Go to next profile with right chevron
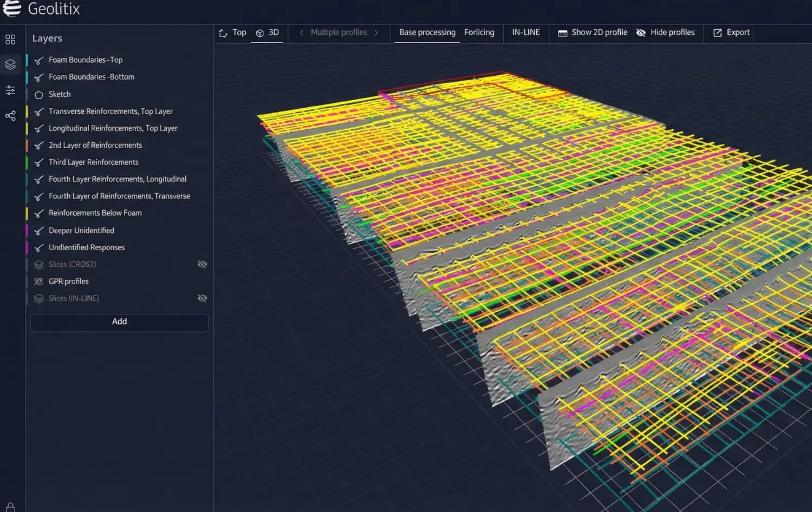812x512 pixels. (x=376, y=32)
